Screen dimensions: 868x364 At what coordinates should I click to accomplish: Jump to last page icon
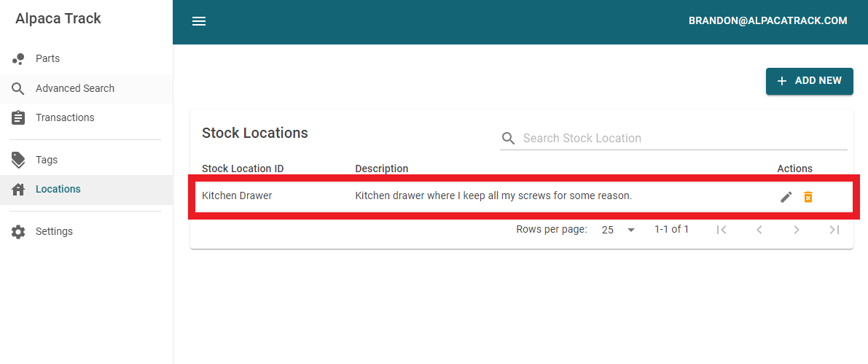pos(834,230)
